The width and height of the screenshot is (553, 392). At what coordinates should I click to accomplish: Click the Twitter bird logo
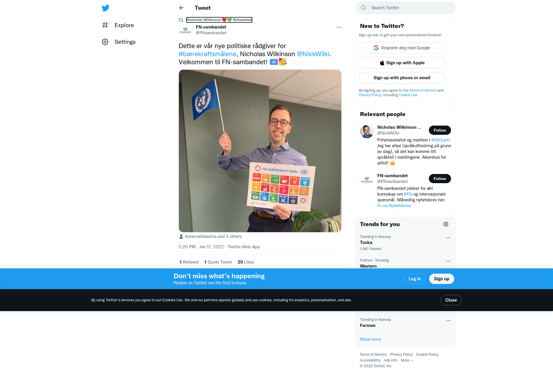click(105, 8)
